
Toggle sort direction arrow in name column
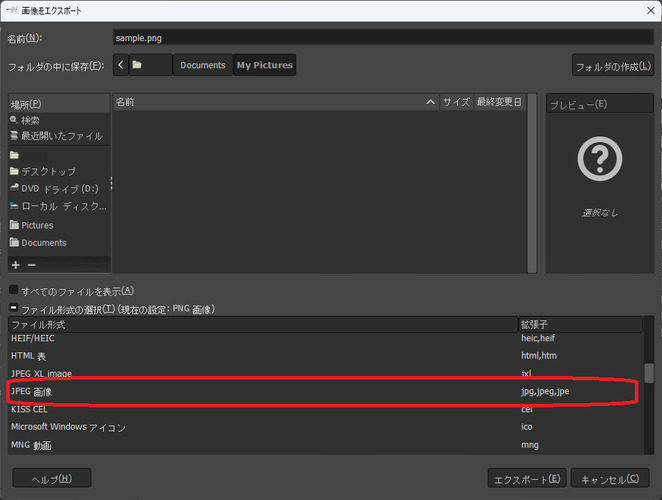coord(430,102)
